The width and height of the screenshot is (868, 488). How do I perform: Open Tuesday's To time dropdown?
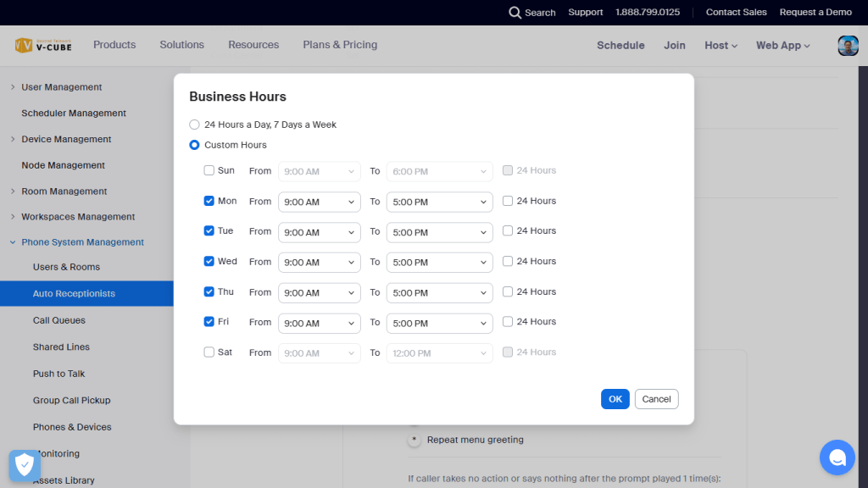coord(439,232)
